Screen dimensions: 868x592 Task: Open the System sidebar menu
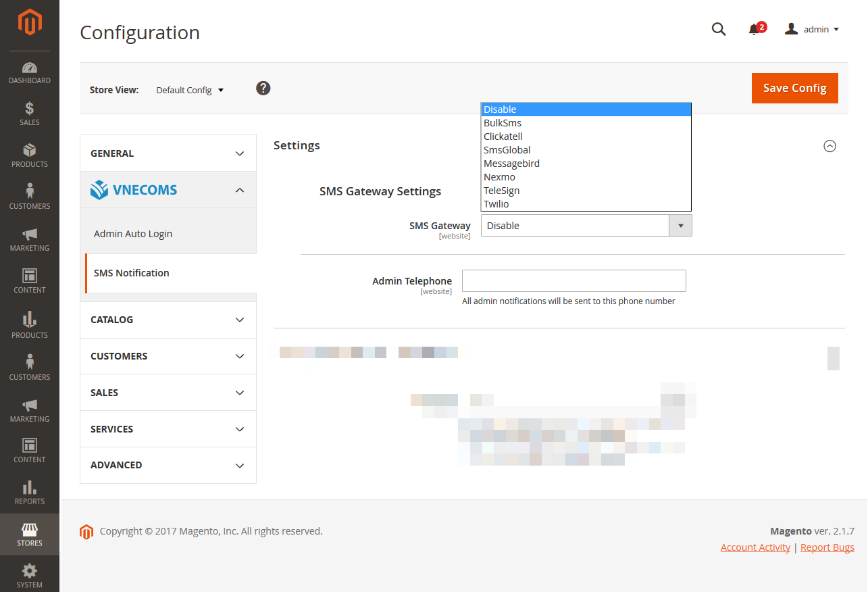(x=30, y=576)
